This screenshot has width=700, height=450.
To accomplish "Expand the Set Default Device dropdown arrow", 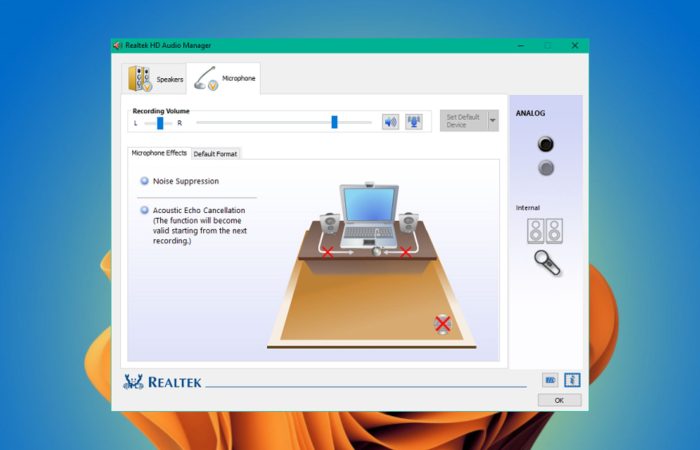I will [x=493, y=121].
